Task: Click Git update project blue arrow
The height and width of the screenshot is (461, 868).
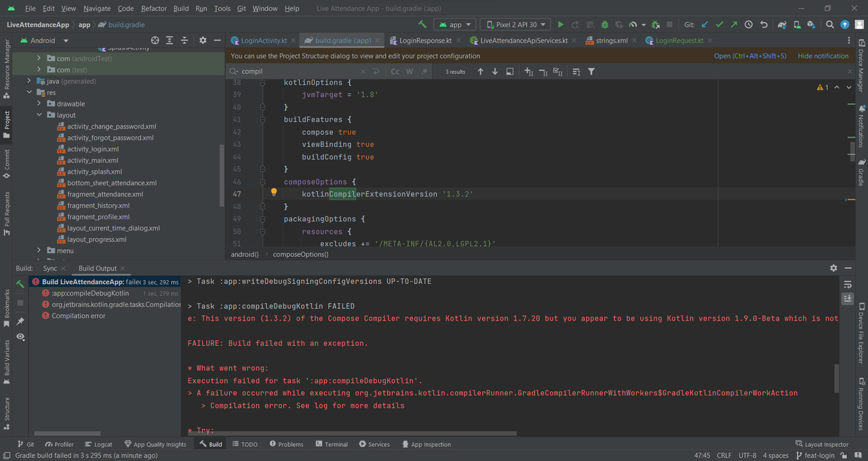Action: [x=705, y=24]
